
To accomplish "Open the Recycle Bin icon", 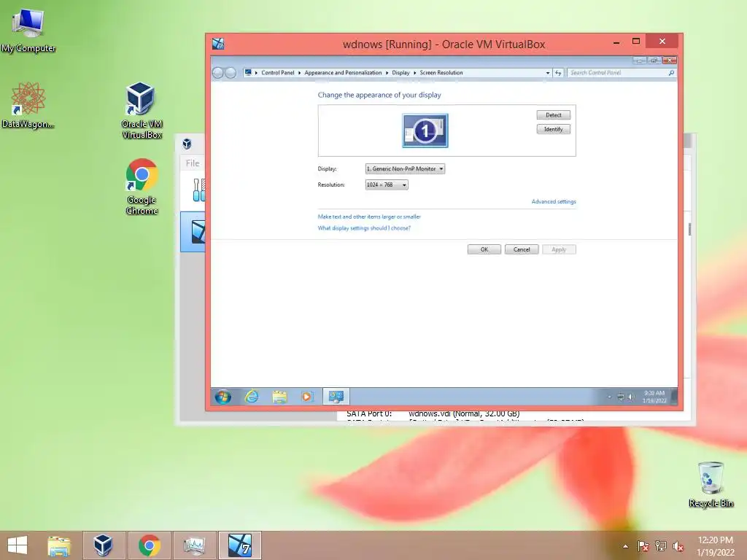I will click(711, 484).
